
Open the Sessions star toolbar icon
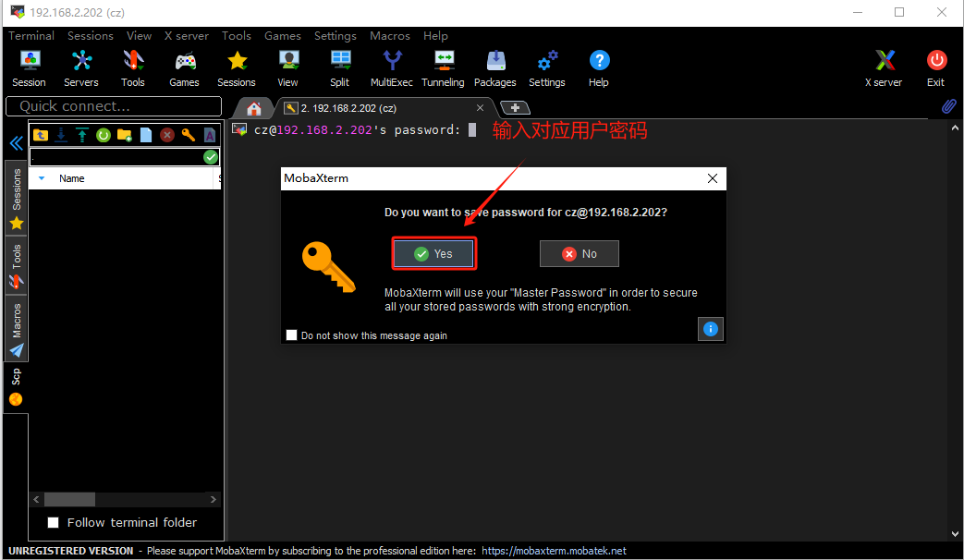click(236, 69)
